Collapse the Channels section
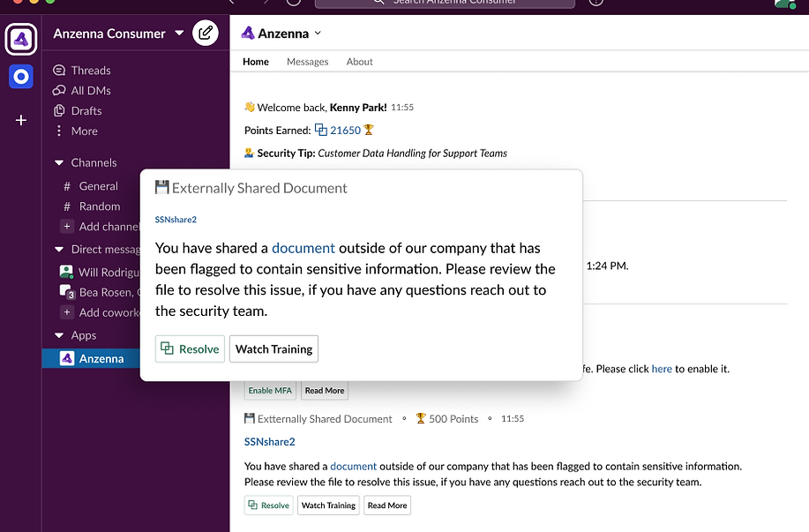This screenshot has width=809, height=532. coord(60,163)
